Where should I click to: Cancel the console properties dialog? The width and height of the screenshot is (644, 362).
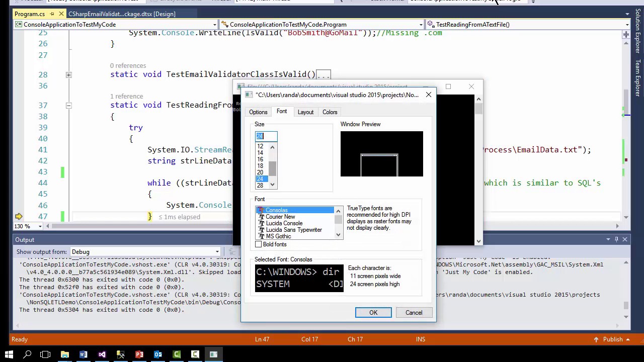tap(414, 313)
